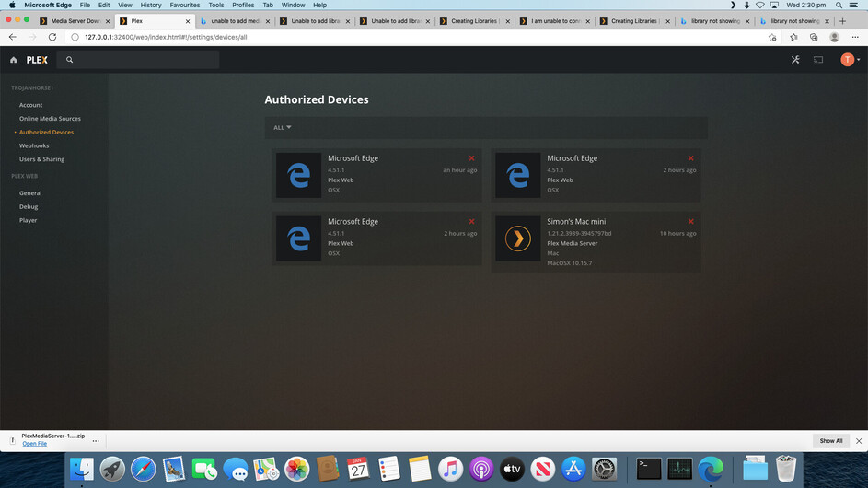Screen dimensions: 868x488
Task: Open Safari in the Dock
Action: coord(143,470)
